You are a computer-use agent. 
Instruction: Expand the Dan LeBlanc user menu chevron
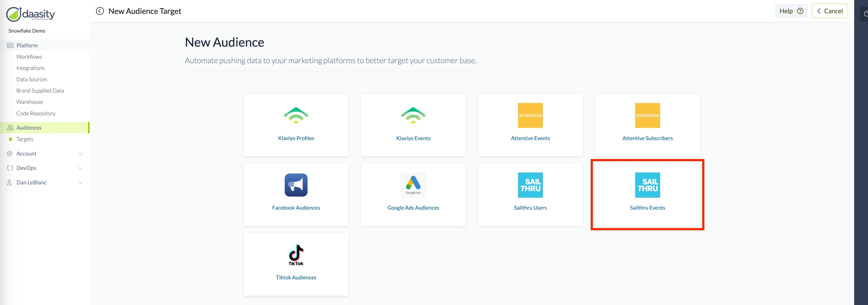click(80, 183)
